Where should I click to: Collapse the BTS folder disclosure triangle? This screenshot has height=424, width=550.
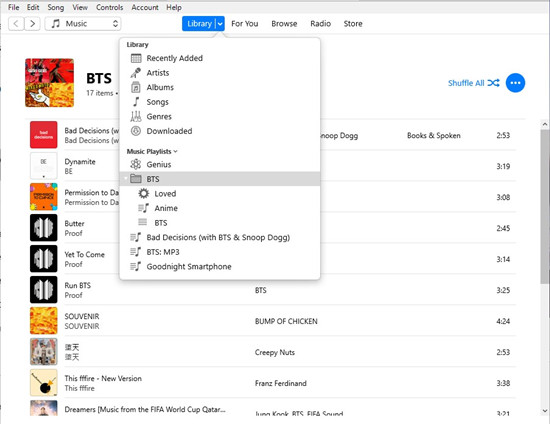[x=126, y=179]
